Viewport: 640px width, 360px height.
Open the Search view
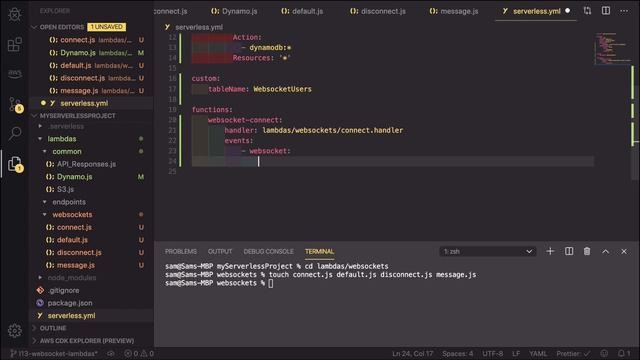click(15, 133)
